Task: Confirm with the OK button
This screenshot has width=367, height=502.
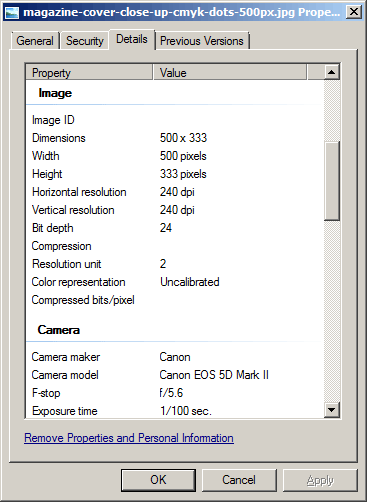Action: 158,480
